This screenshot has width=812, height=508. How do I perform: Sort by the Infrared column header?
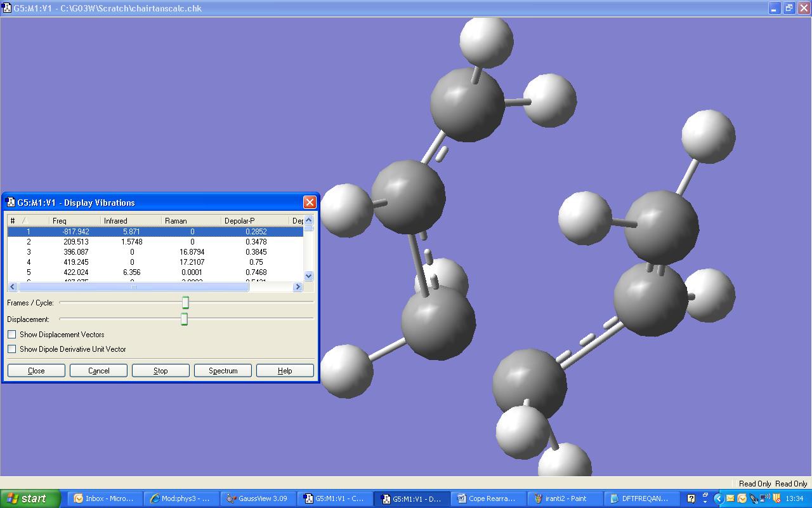click(130, 221)
